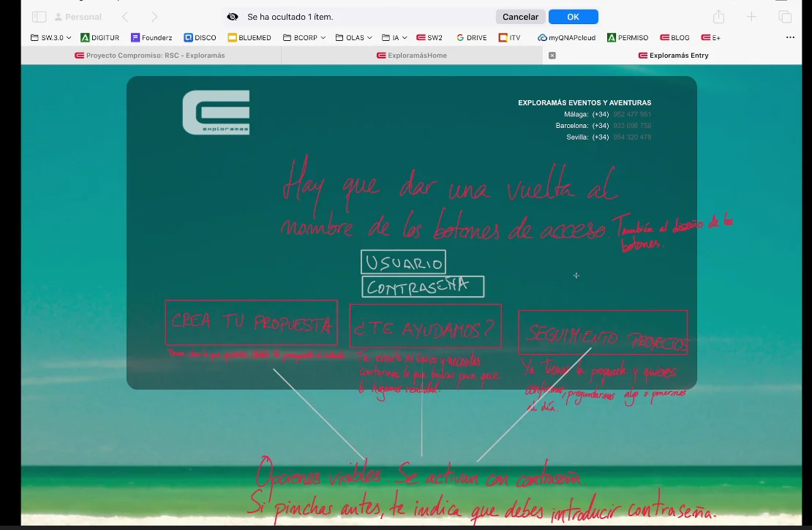
Task: Click the Personal profile button
Action: (x=78, y=17)
